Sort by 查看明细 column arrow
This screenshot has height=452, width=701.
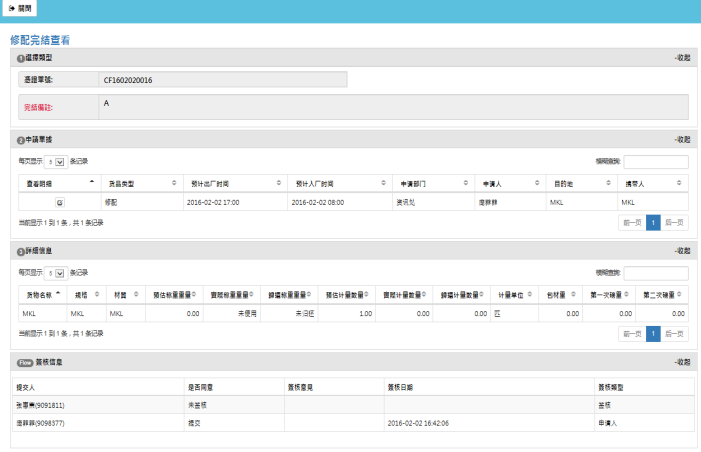pos(92,183)
